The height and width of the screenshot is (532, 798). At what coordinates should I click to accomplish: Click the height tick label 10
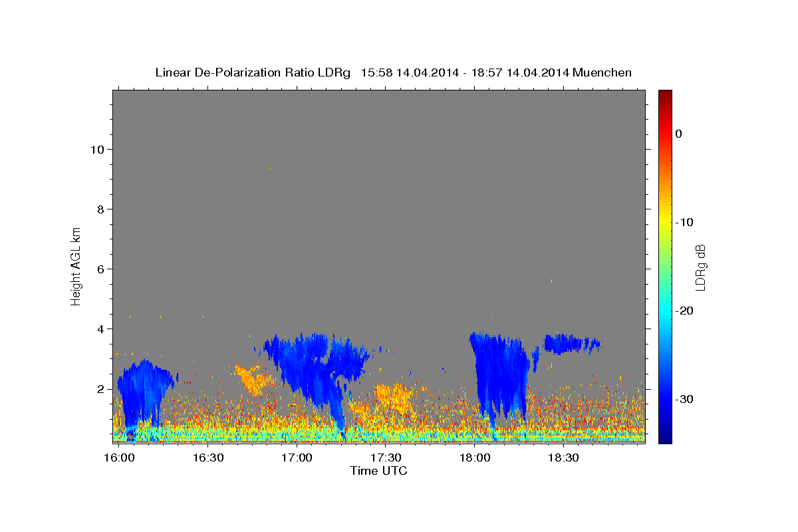98,150
